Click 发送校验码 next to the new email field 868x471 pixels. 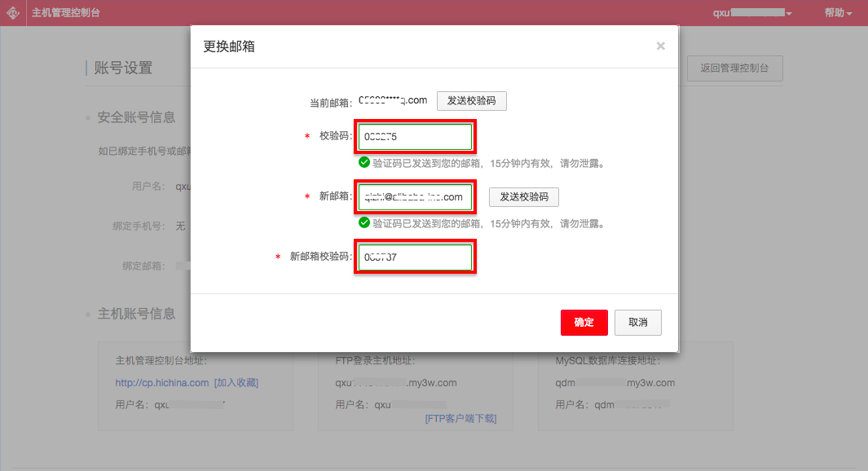[x=524, y=197]
